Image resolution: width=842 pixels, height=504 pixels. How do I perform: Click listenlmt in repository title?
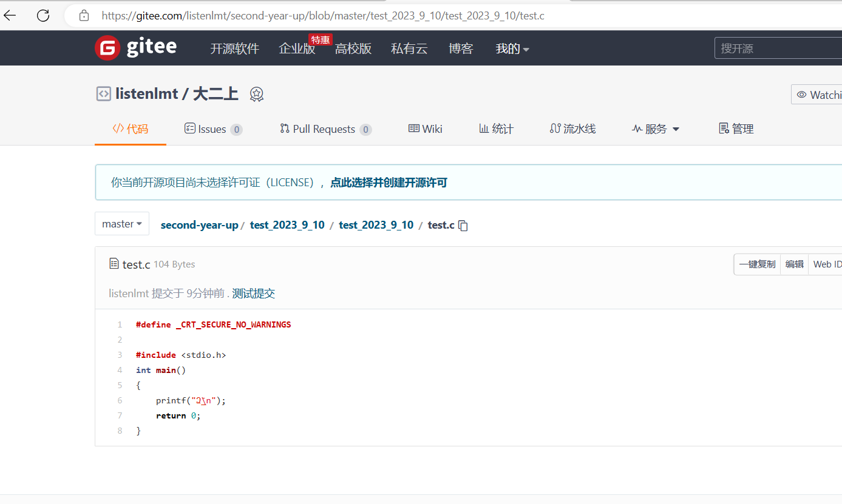point(147,94)
